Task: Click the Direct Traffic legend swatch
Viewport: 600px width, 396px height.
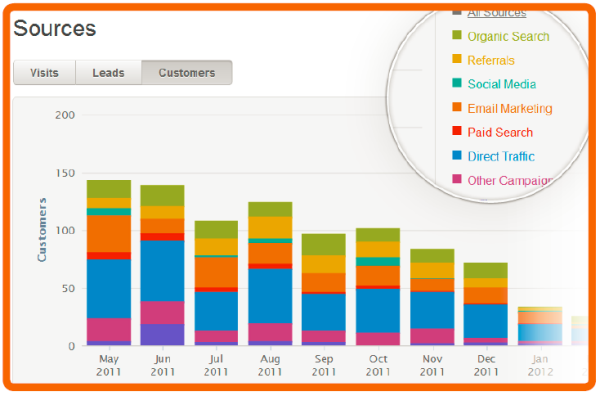Action: [457, 155]
